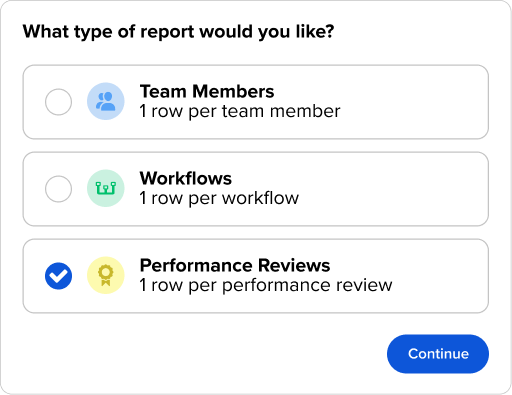Click the empty right side of Team Members card
Image resolution: width=512 pixels, height=395 pixels.
(x=413, y=102)
